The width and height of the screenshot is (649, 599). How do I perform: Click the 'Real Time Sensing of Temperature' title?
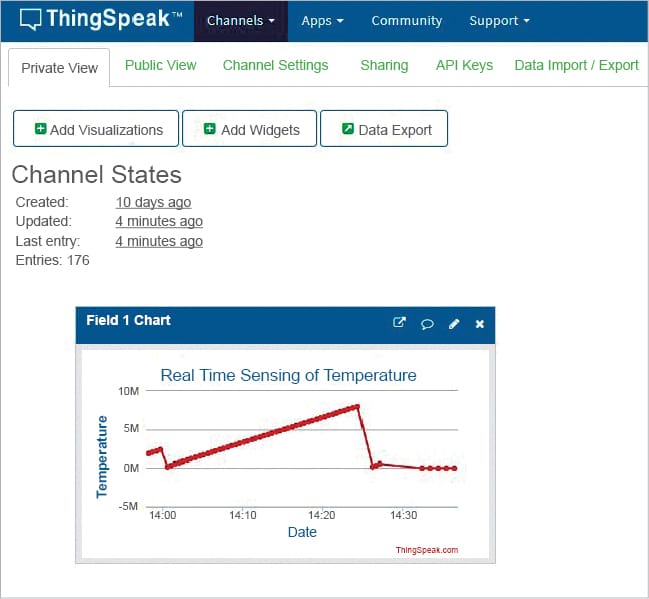click(288, 375)
